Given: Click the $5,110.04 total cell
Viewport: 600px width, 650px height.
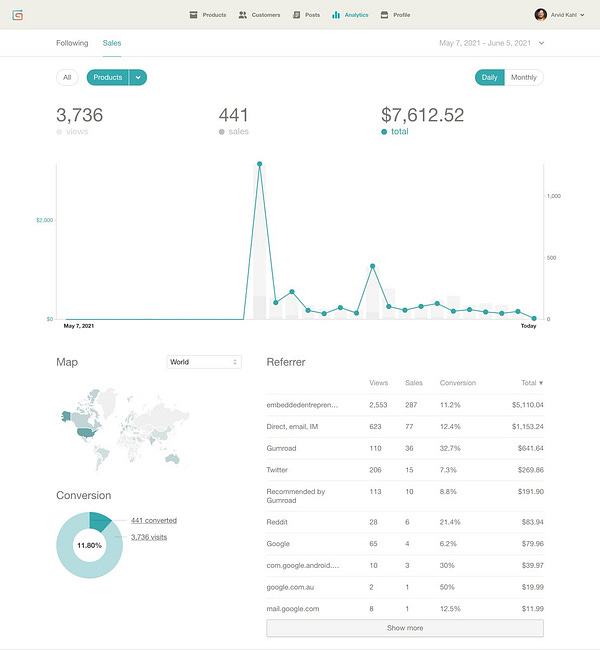Looking at the screenshot, I should [x=527, y=405].
